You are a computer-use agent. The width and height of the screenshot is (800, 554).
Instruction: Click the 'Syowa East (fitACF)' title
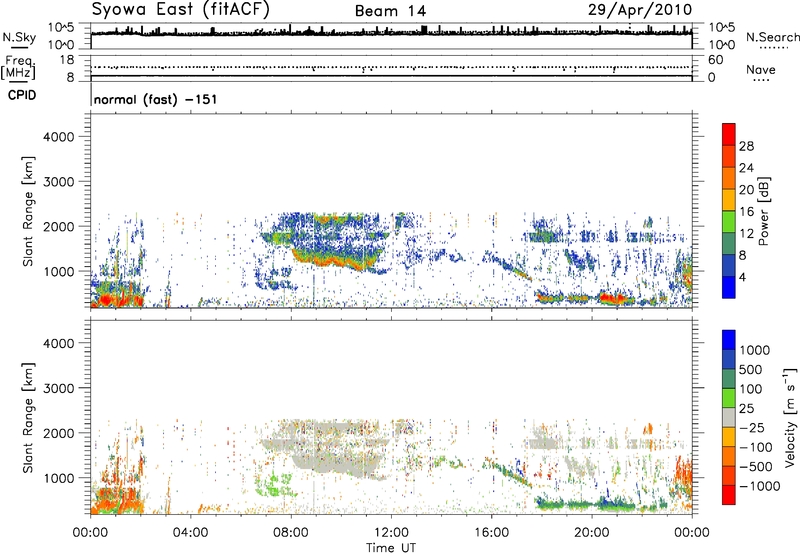coord(181,9)
